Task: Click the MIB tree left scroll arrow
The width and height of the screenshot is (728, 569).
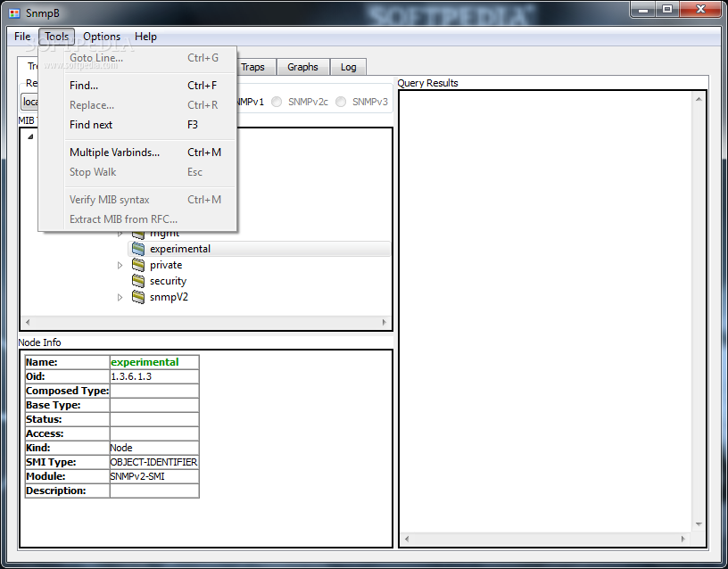Action: click(28, 322)
